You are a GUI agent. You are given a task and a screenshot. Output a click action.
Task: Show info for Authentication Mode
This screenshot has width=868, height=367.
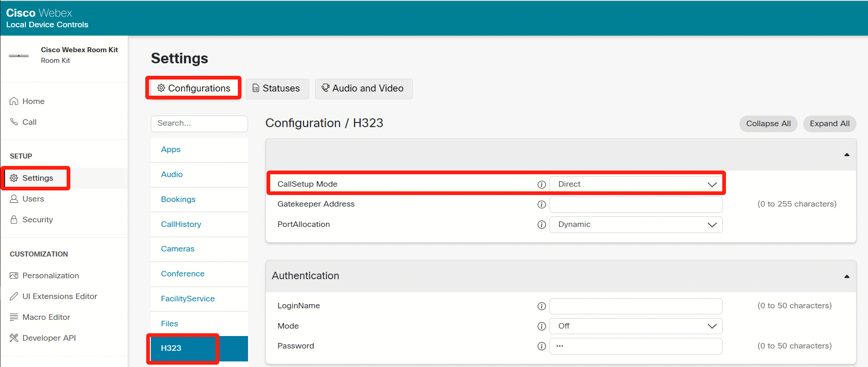[542, 326]
